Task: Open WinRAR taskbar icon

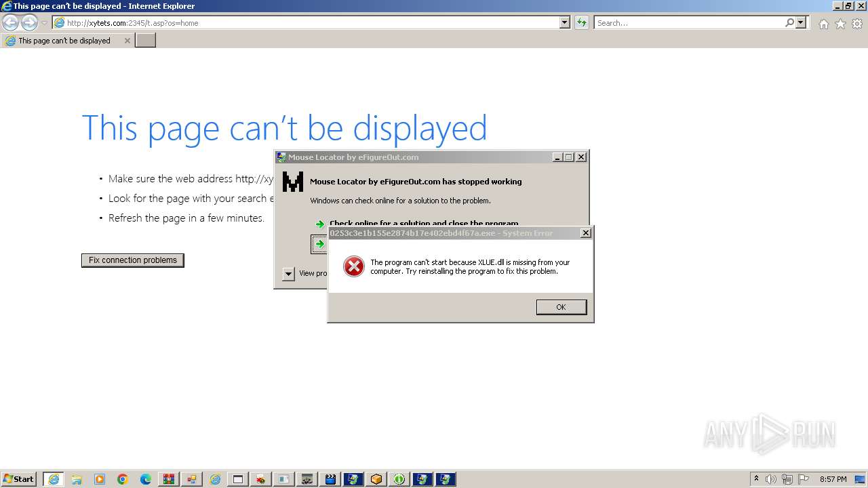Action: [169, 479]
